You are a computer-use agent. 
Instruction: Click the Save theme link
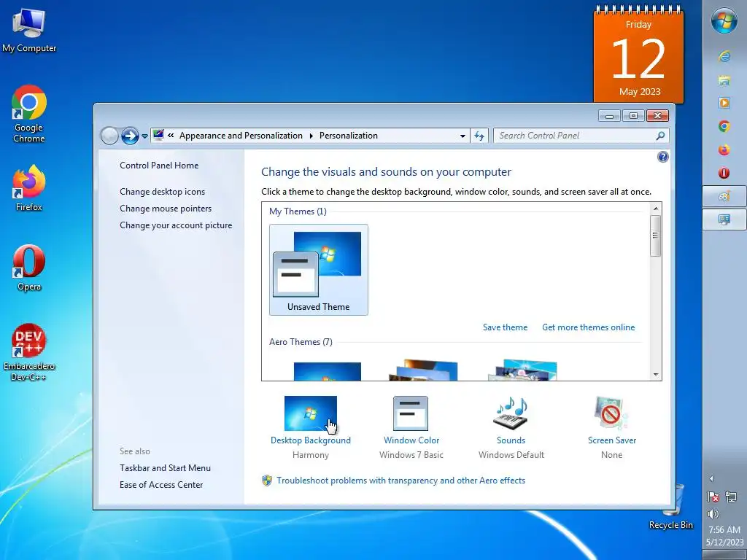tap(505, 327)
